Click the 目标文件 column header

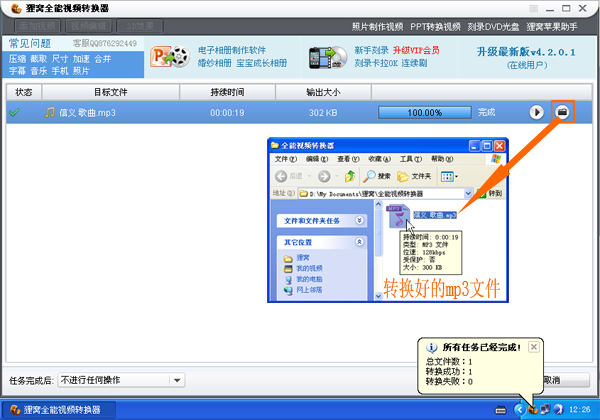click(x=111, y=92)
